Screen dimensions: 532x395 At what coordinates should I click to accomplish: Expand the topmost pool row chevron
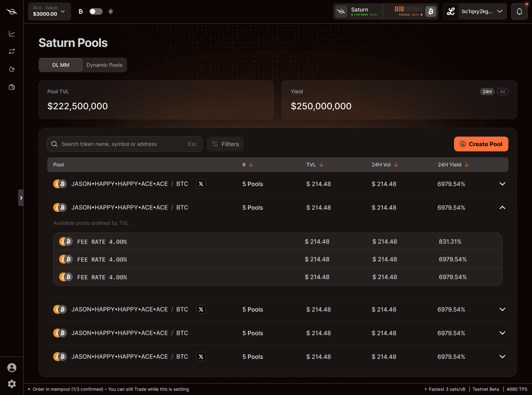502,184
